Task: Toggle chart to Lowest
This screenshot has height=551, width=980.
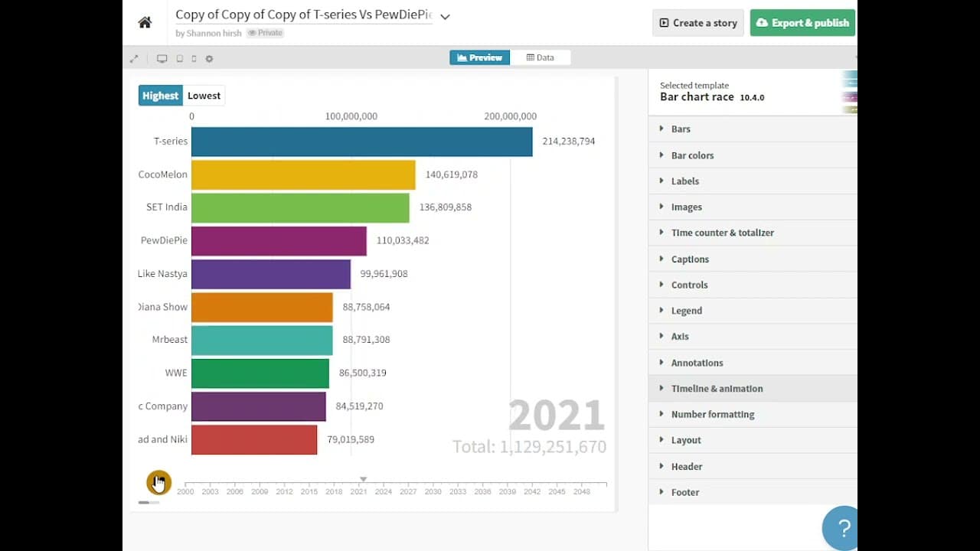Action: (x=204, y=96)
